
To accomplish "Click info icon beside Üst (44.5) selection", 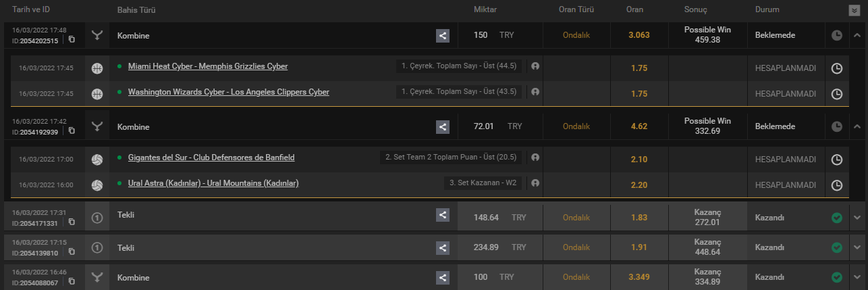I will pos(535,66).
